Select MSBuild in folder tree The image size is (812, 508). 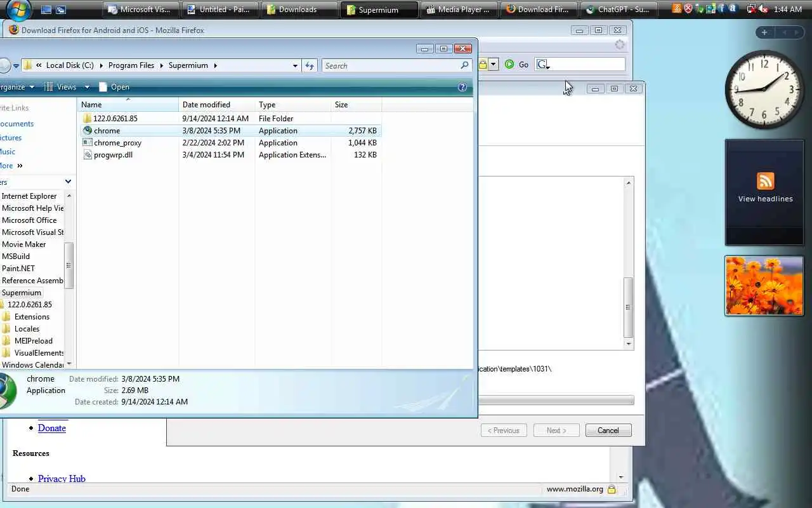coord(16,257)
